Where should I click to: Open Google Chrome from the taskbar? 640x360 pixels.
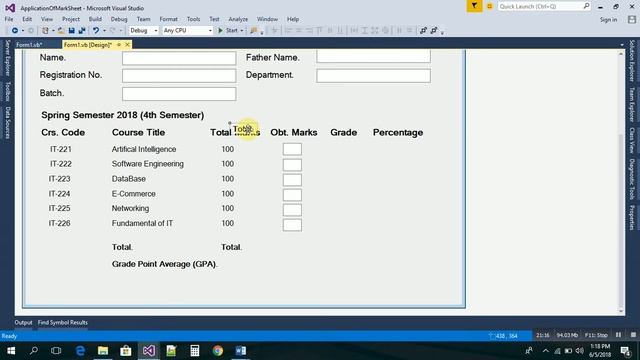coord(218,351)
